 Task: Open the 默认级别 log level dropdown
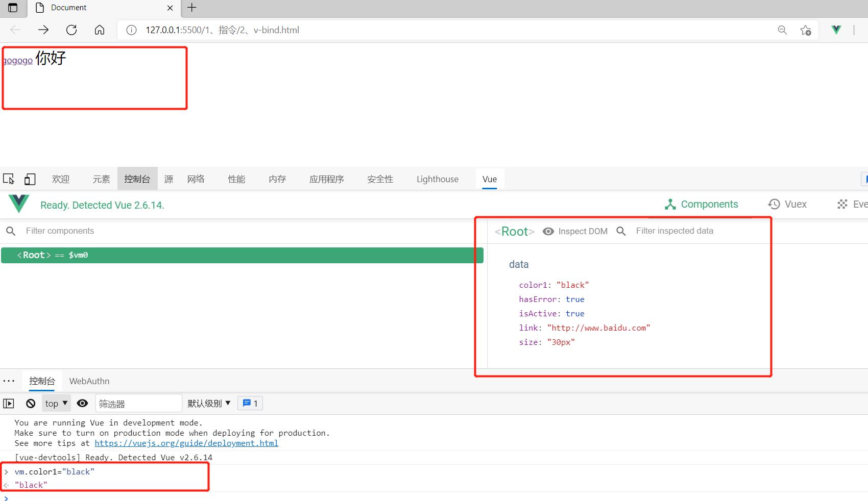click(209, 404)
